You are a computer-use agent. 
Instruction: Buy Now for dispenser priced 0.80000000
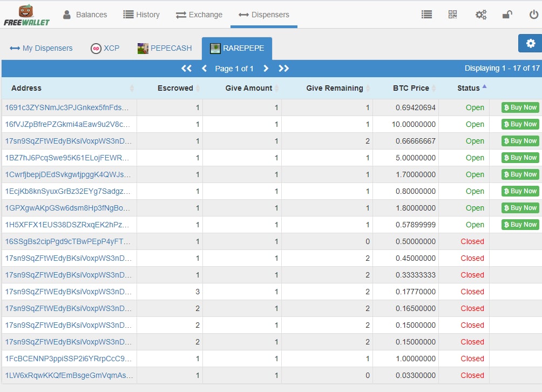tap(520, 191)
